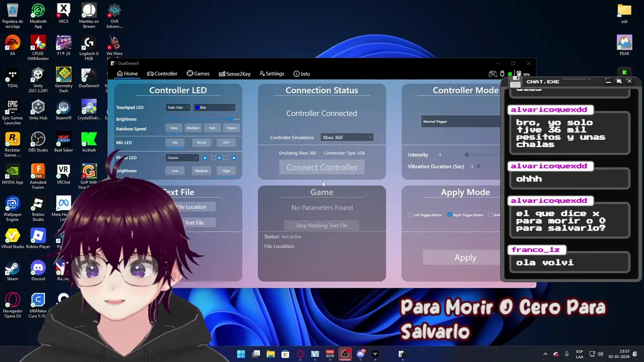Open the Sense2Key tab
The width and height of the screenshot is (644, 362).
point(234,73)
